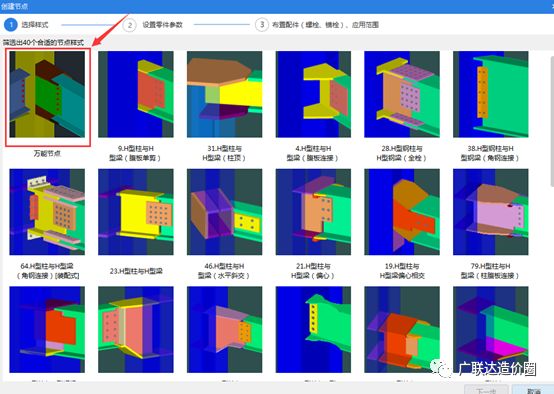Select the 4.H型柱与H型梁(腹板连接) thumbnail
This screenshot has height=394, width=554.
click(x=313, y=94)
